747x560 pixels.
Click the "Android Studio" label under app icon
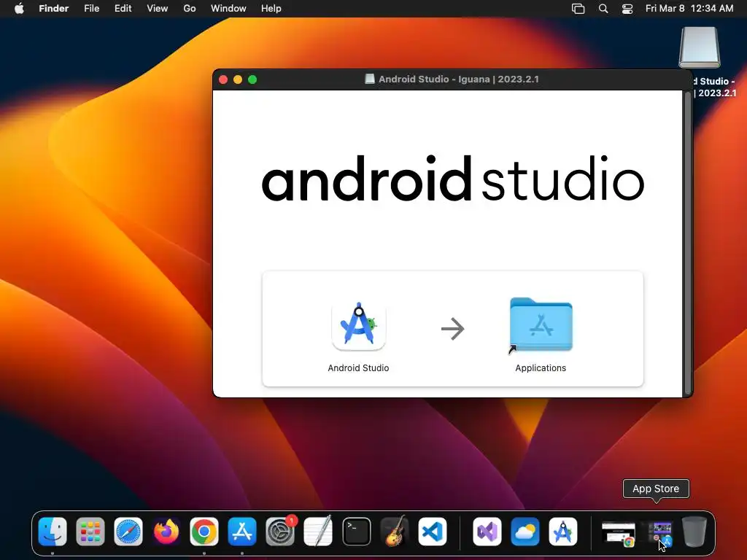(358, 368)
